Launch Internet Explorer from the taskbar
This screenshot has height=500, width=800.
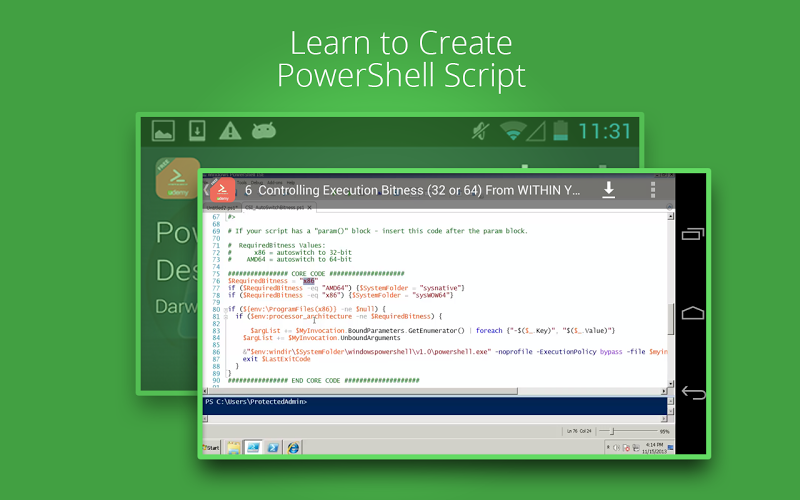point(293,448)
